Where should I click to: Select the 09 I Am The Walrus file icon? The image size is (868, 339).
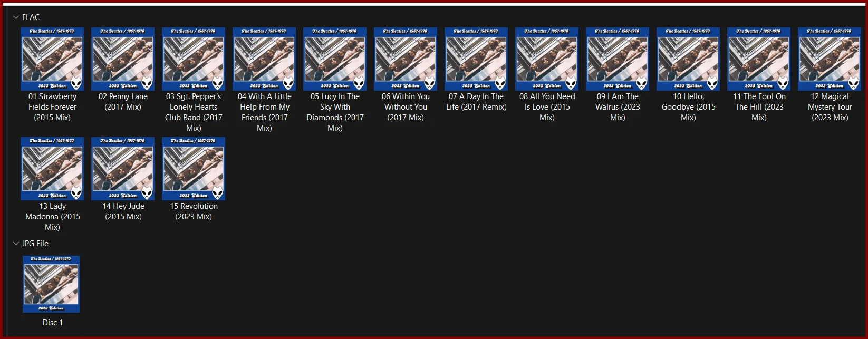click(618, 59)
